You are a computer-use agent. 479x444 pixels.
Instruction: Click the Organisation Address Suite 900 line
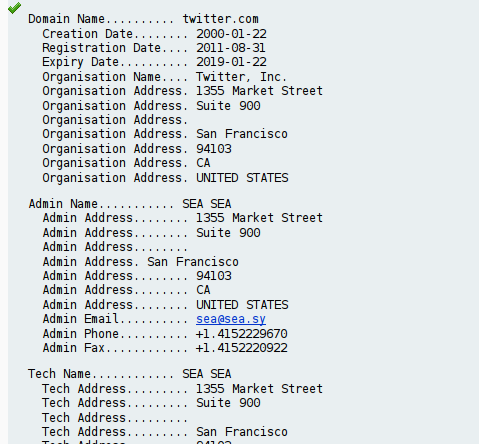pyautogui.click(x=151, y=106)
